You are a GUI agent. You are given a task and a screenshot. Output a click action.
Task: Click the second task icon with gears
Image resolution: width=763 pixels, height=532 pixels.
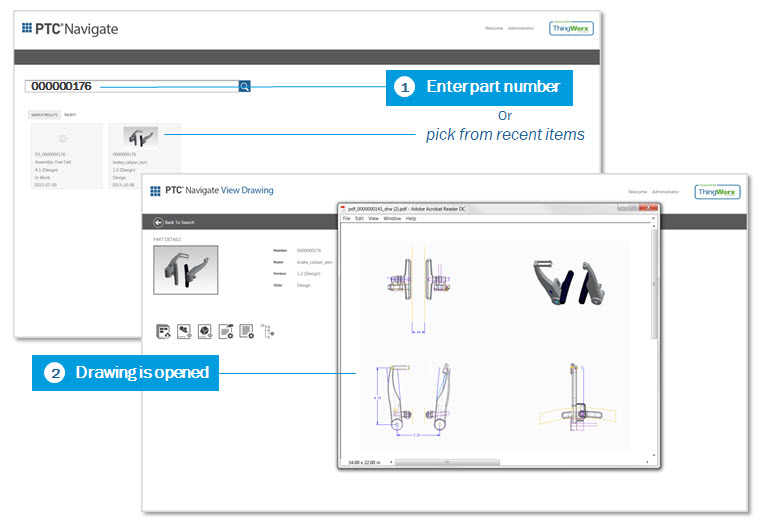point(184,331)
